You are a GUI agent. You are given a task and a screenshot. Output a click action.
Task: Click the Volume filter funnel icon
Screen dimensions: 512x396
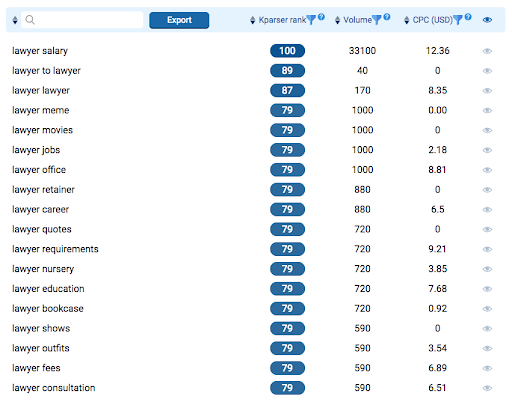(x=377, y=20)
